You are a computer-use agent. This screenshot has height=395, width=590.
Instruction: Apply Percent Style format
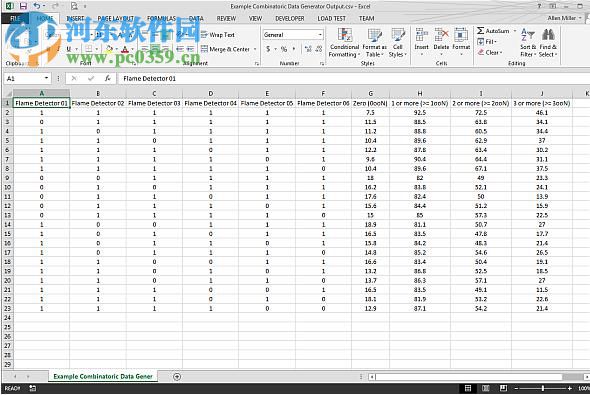coord(284,49)
